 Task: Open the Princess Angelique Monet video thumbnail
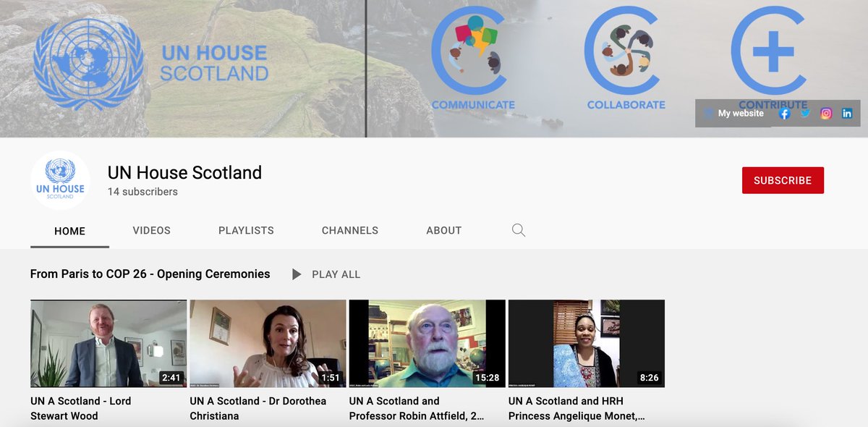pos(587,344)
